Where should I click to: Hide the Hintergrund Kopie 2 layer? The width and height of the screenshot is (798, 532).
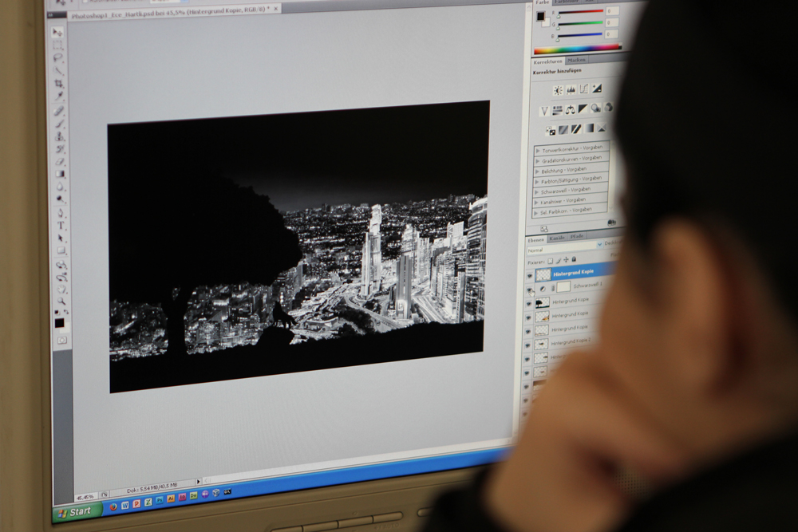pyautogui.click(x=527, y=345)
